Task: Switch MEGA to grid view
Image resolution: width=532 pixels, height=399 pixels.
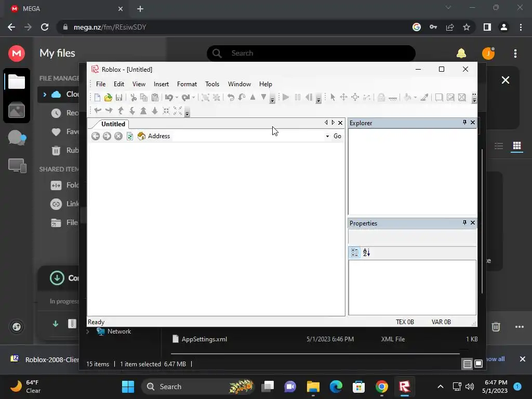Action: (x=517, y=146)
